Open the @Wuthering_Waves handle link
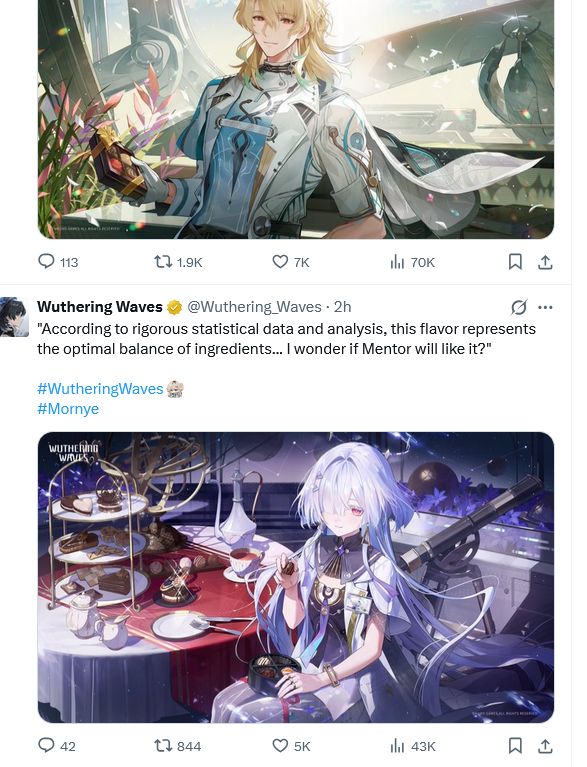 pyautogui.click(x=254, y=307)
